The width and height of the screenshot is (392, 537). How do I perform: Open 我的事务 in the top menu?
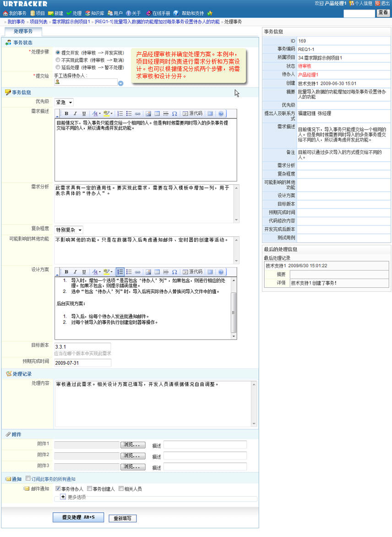click(x=15, y=13)
